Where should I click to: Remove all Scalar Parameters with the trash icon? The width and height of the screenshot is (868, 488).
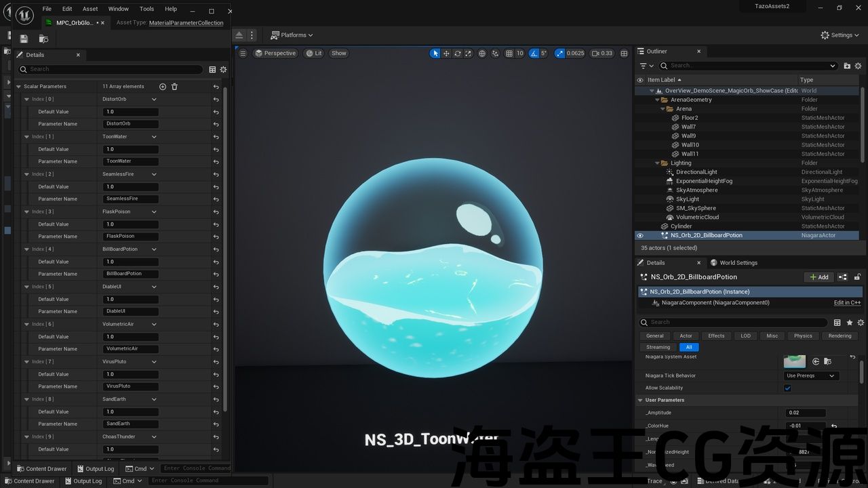tap(174, 87)
